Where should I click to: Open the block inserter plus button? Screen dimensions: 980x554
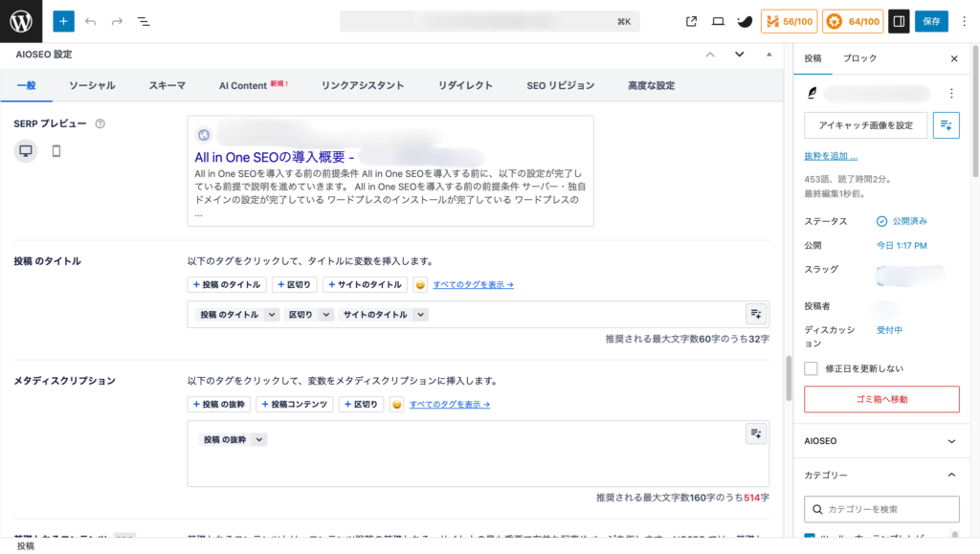(x=63, y=21)
